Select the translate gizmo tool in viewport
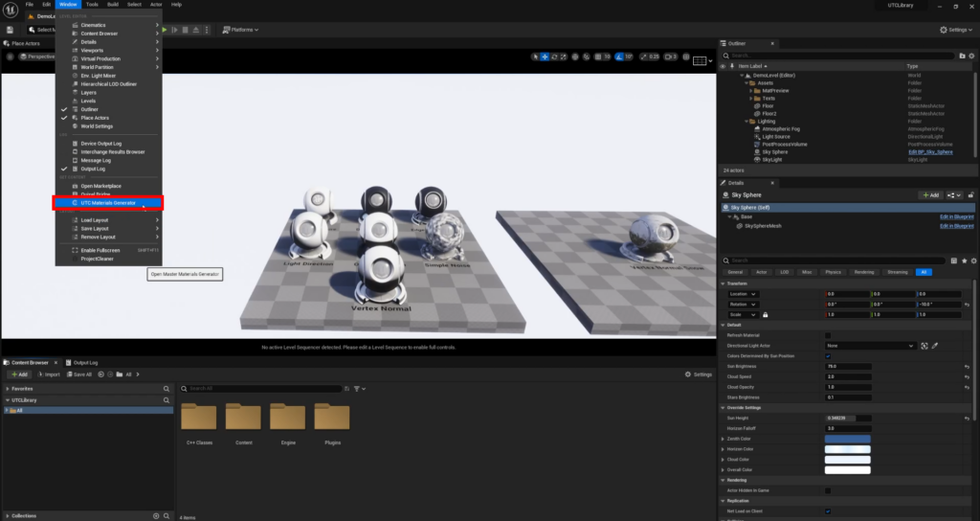The image size is (980, 521). pyautogui.click(x=546, y=57)
